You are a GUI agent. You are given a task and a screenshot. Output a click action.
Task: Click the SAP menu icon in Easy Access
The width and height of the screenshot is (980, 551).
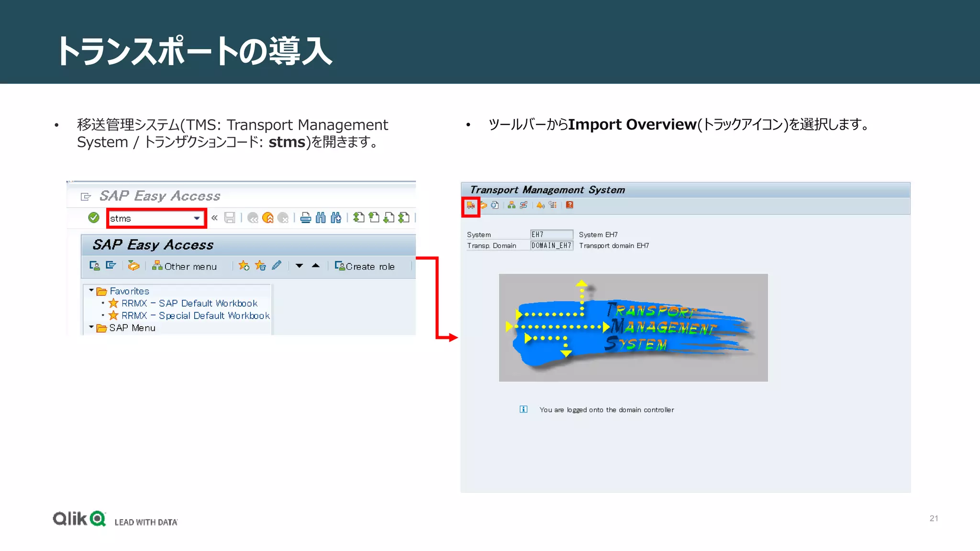coord(111,265)
